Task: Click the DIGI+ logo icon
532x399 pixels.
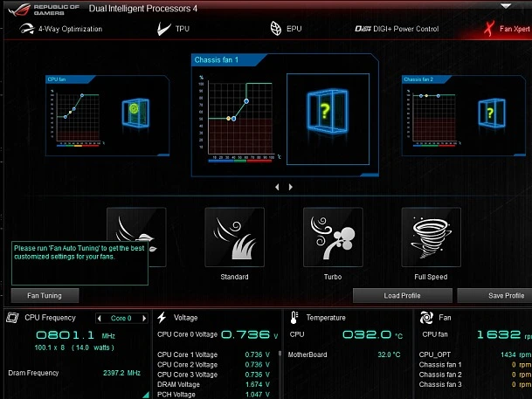Action: point(363,29)
